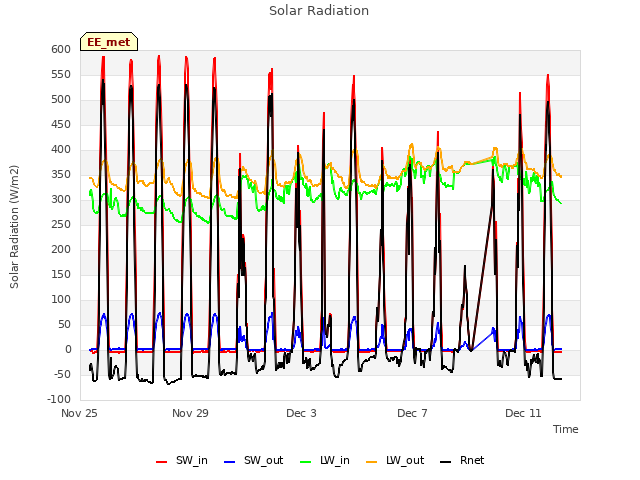Click the Nov 29 x-axis tick label
Image resolution: width=640 pixels, height=480 pixels.
[x=190, y=413]
